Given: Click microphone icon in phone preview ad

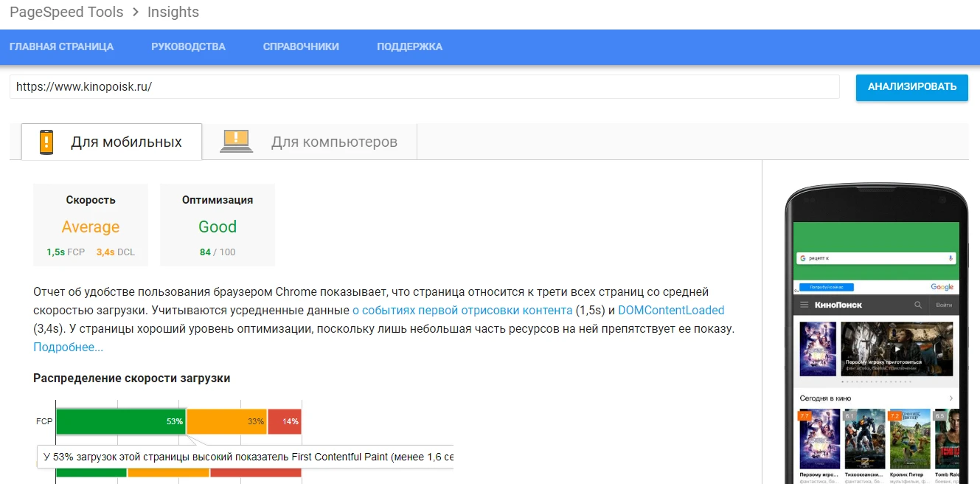Looking at the screenshot, I should [x=951, y=258].
